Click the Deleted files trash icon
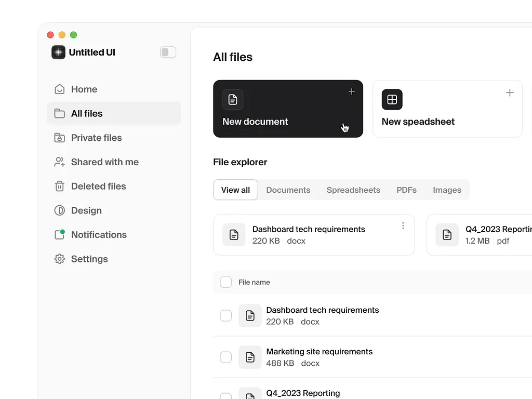Viewport: 532px width, 399px height. [x=60, y=186]
